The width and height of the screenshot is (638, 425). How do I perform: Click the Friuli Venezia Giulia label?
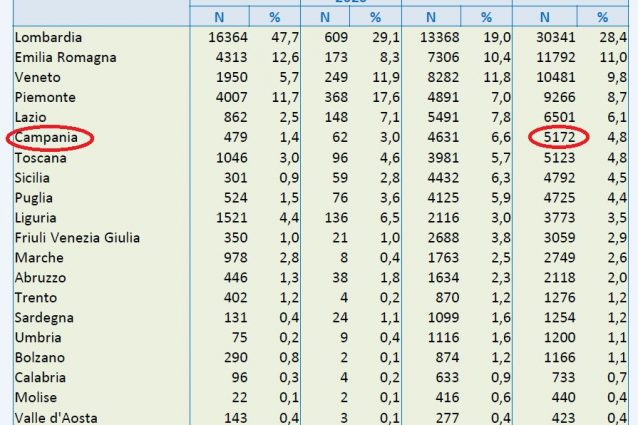(77, 237)
